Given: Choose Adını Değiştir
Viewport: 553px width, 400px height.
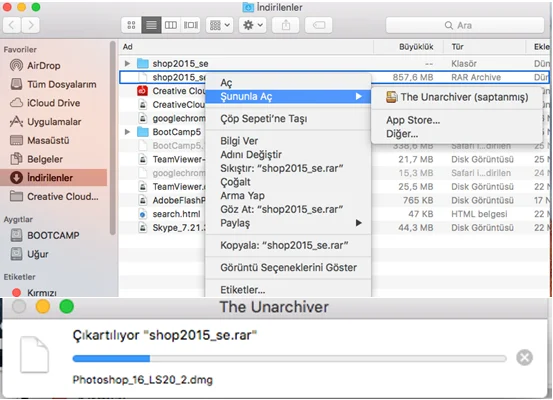Looking at the screenshot, I should tap(288, 154).
